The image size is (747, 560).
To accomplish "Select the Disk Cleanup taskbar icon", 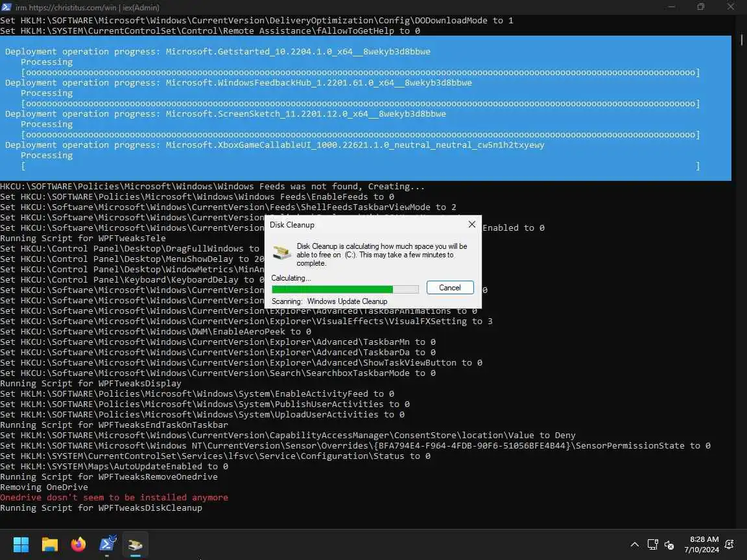I will (136, 544).
